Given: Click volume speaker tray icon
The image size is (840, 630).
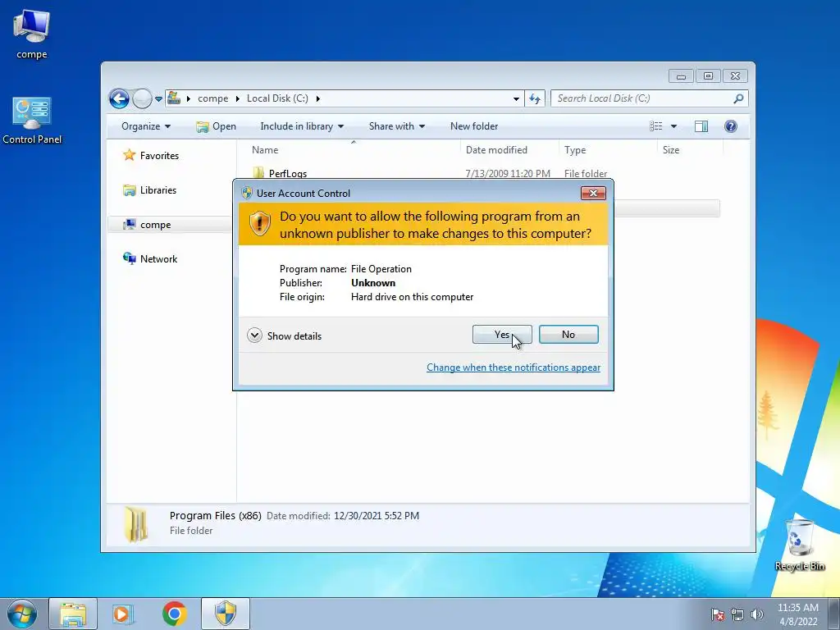Looking at the screenshot, I should tap(757, 614).
